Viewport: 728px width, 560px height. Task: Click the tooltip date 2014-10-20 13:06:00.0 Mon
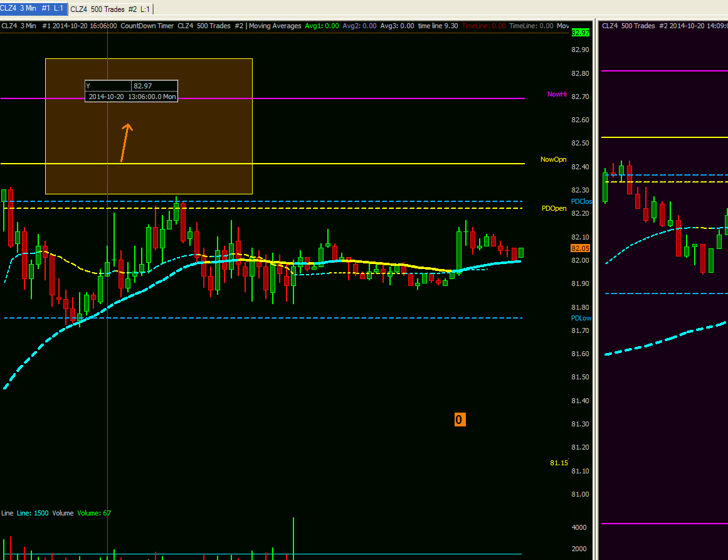click(x=132, y=97)
